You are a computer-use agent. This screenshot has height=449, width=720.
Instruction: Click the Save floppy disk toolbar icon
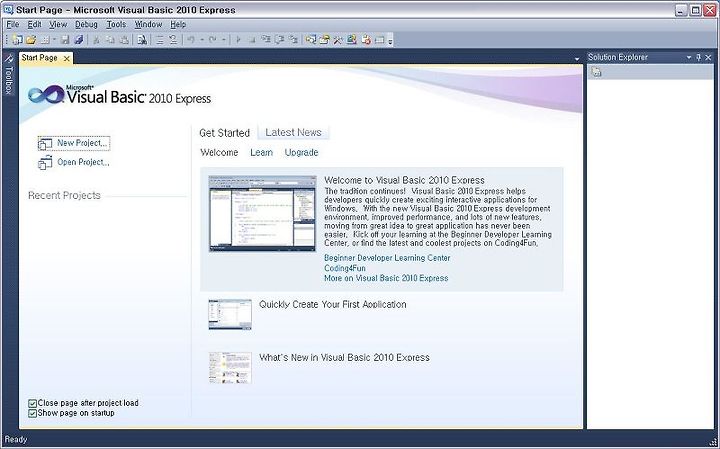[x=65, y=40]
